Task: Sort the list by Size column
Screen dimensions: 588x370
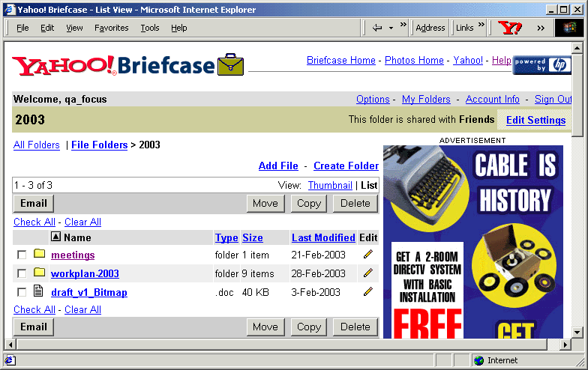Action: 252,238
